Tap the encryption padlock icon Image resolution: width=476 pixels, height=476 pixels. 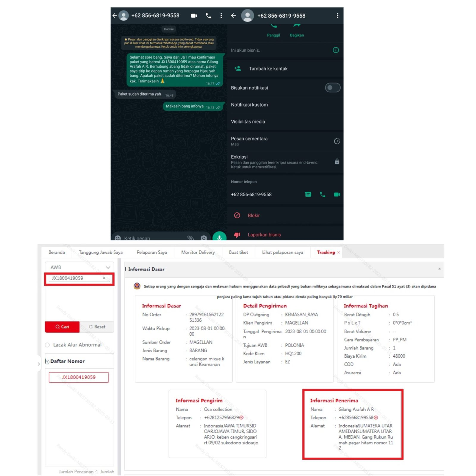pyautogui.click(x=337, y=162)
